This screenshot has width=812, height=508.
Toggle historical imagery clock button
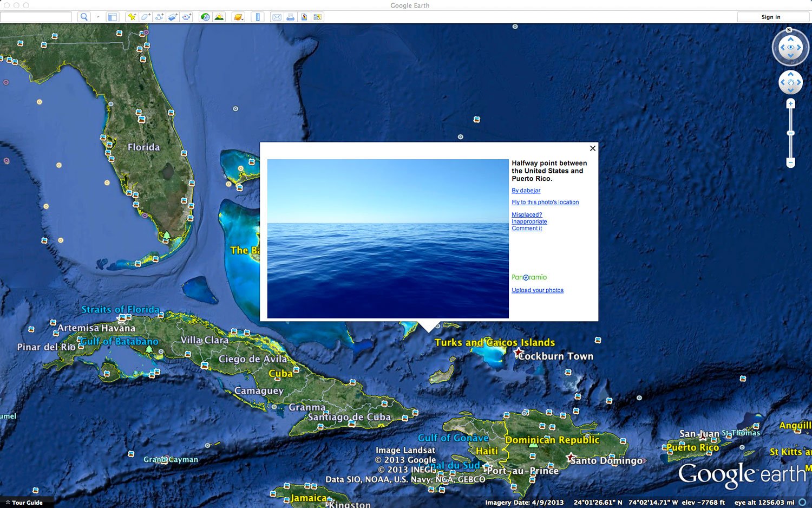[205, 17]
